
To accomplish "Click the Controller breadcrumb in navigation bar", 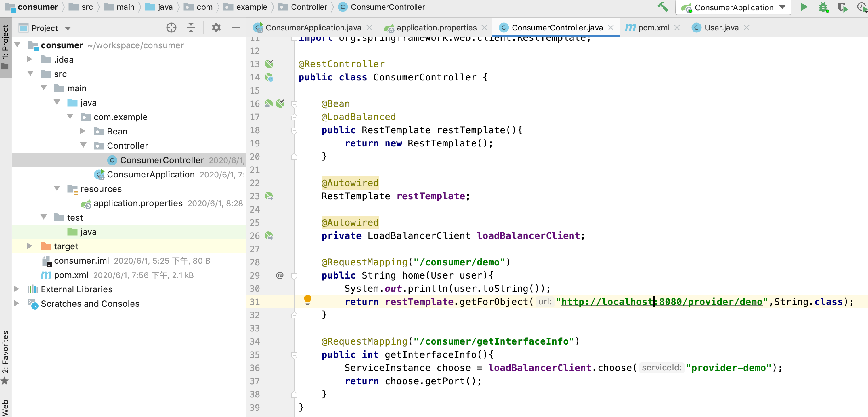I will pos(308,7).
